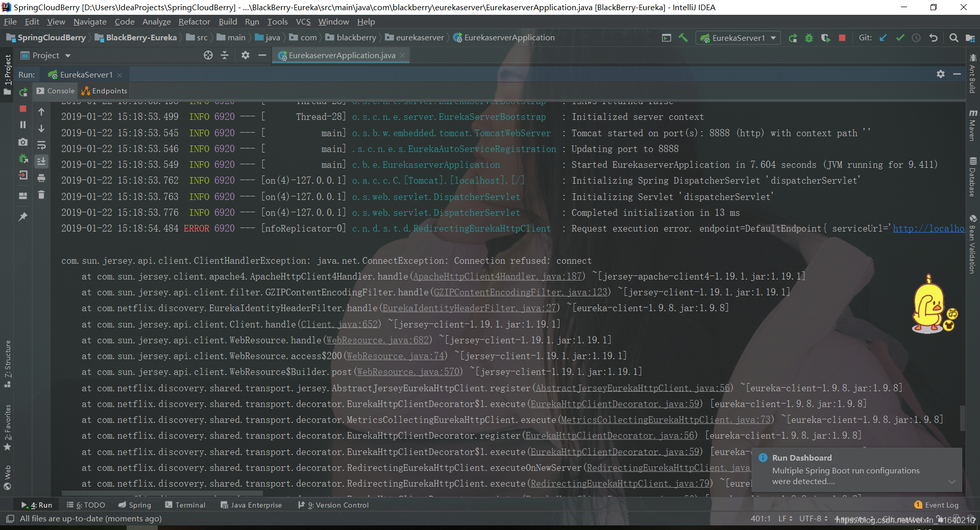Open the Refactor menu
The height and width of the screenshot is (530, 980).
pyautogui.click(x=194, y=21)
